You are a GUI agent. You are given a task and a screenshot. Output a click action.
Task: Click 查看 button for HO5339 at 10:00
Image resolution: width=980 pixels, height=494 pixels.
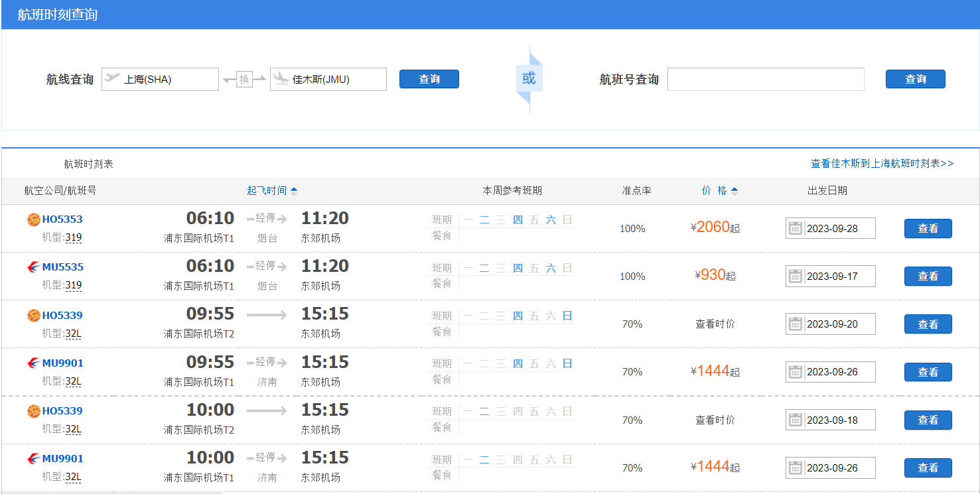click(x=928, y=420)
